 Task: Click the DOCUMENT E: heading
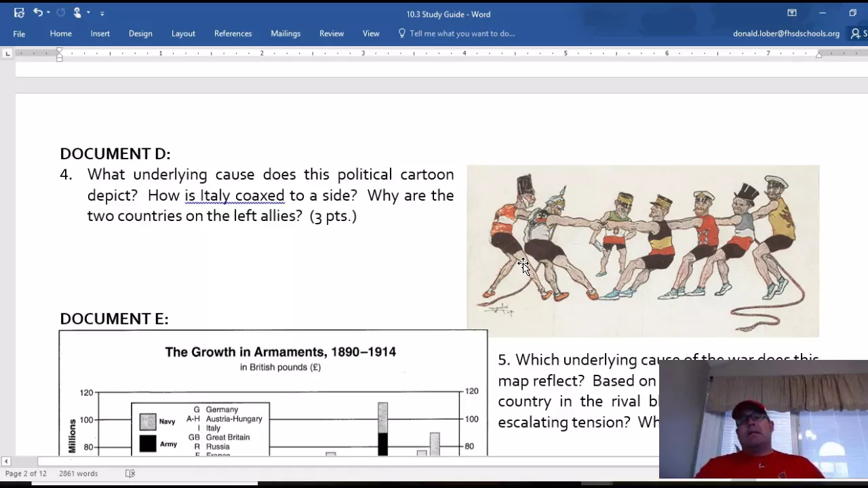[114, 319]
